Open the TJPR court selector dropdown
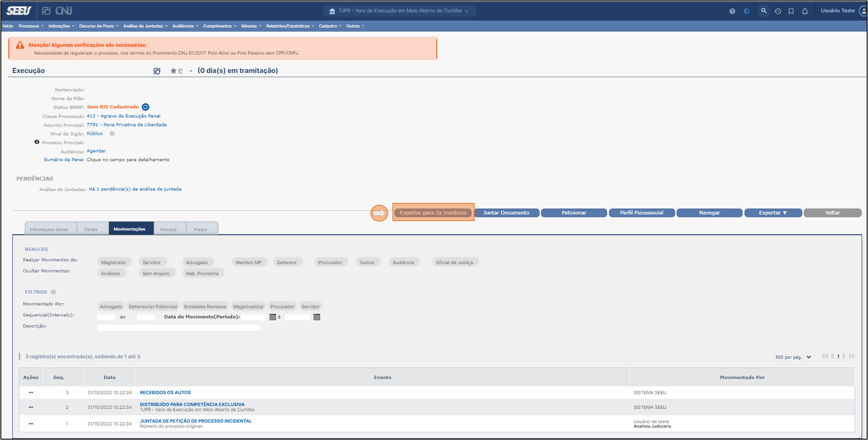The image size is (868, 440). click(399, 11)
